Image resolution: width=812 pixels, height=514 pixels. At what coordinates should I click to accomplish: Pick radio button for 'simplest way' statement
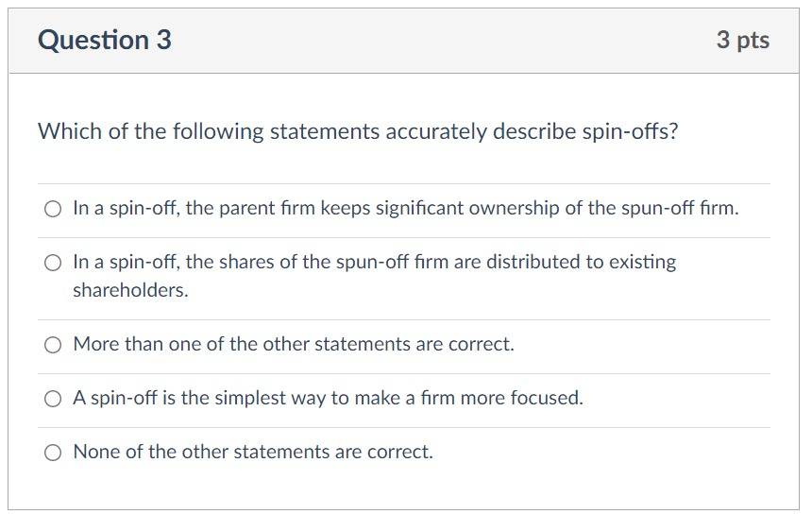[52, 399]
